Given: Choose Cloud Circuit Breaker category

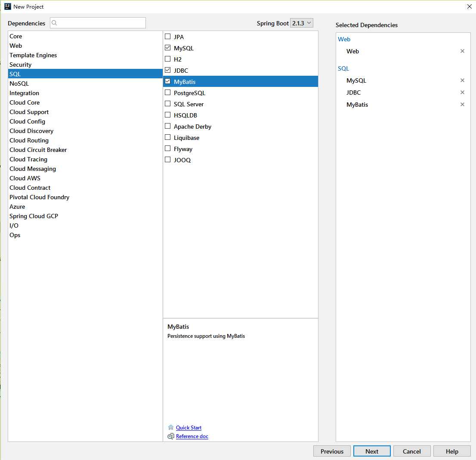Looking at the screenshot, I should (85, 150).
